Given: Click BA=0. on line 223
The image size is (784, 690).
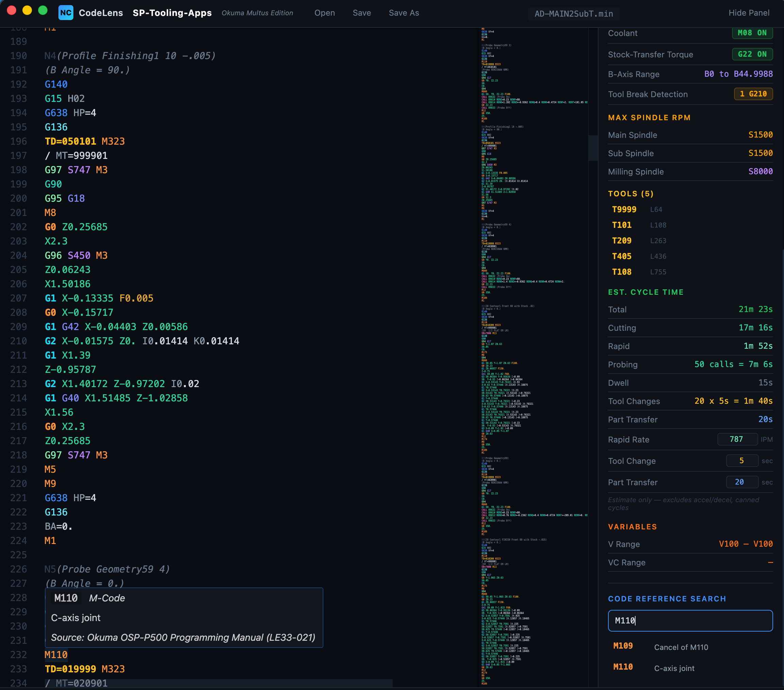Looking at the screenshot, I should (58, 527).
